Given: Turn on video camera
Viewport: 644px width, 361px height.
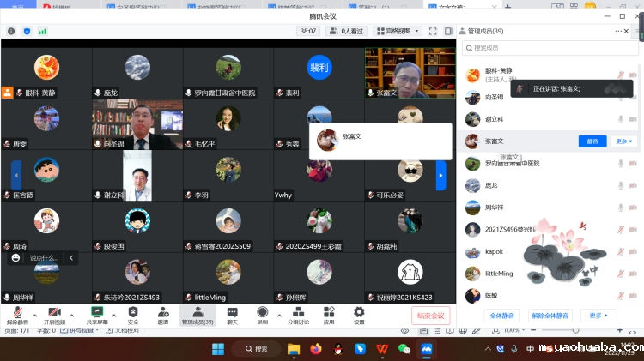Looking at the screenshot, I should [x=54, y=316].
